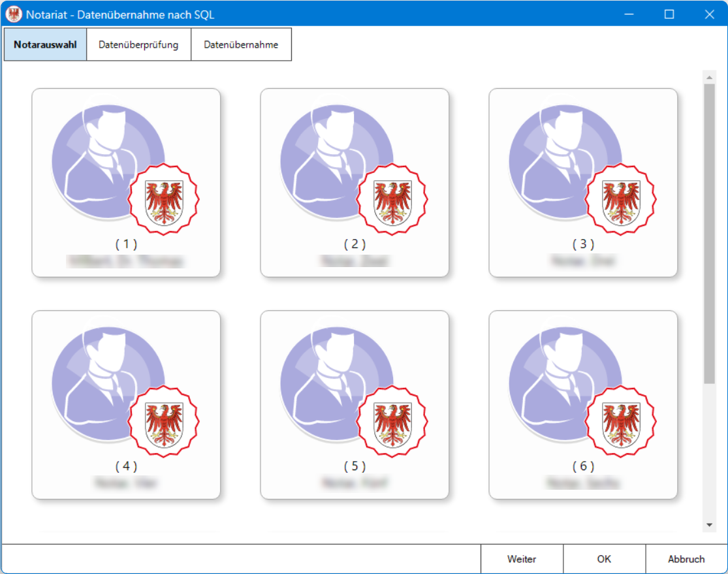The width and height of the screenshot is (728, 574).
Task: Click the Notariat app icon in title bar
Action: 14,14
